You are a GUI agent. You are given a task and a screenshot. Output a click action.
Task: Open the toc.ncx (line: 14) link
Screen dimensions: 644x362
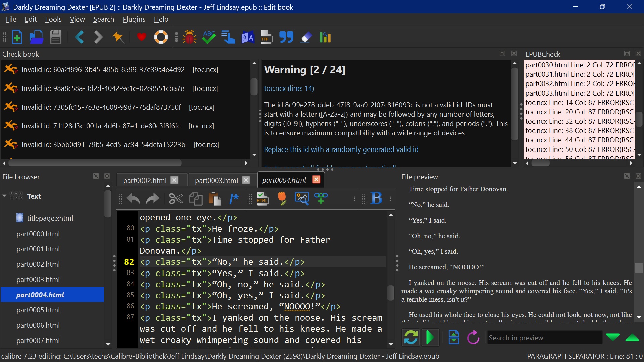(x=289, y=88)
